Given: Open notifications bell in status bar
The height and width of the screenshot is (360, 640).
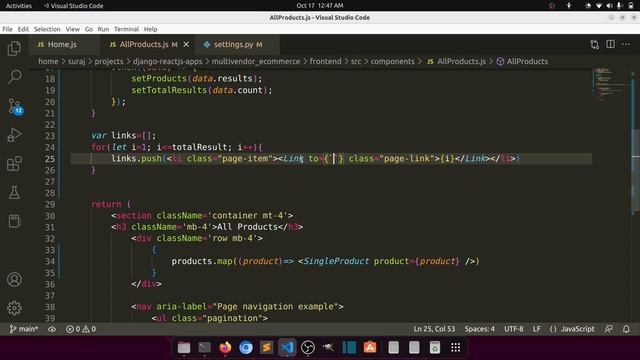Looking at the screenshot, I should tap(626, 329).
